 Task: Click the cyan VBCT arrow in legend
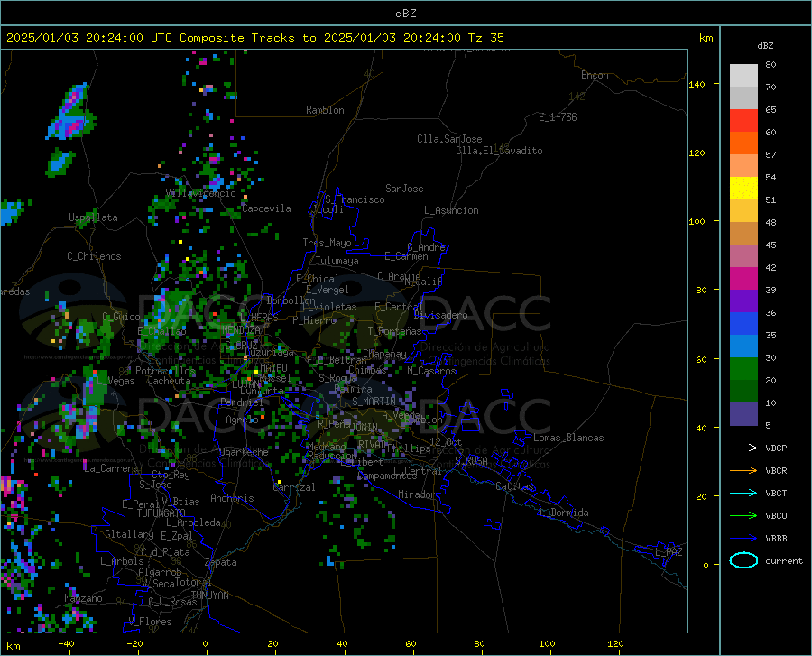click(x=743, y=493)
